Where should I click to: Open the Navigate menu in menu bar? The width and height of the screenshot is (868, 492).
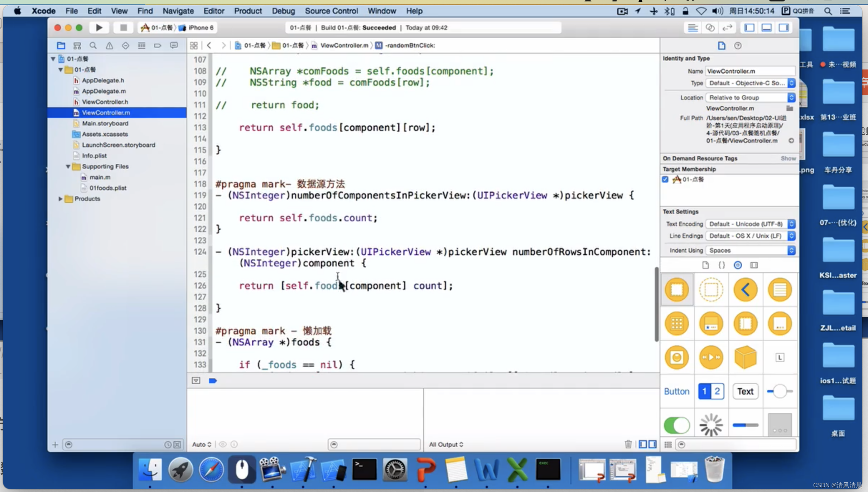click(x=178, y=11)
